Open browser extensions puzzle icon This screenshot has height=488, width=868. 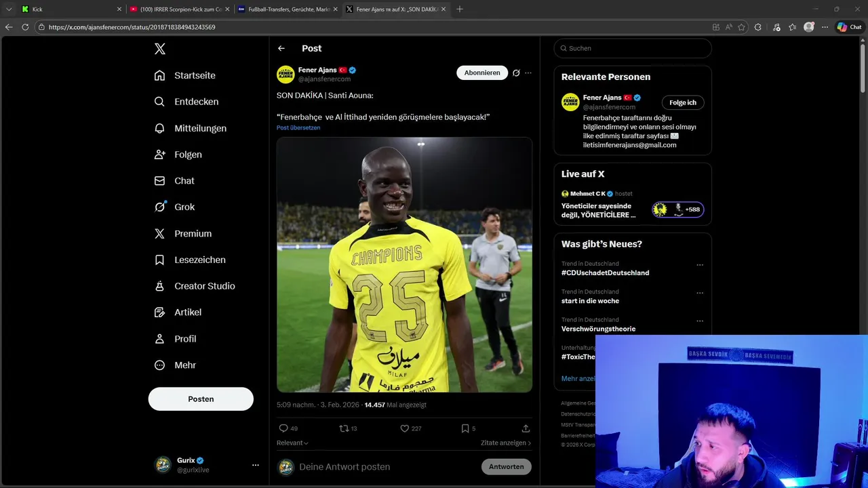coord(758,27)
